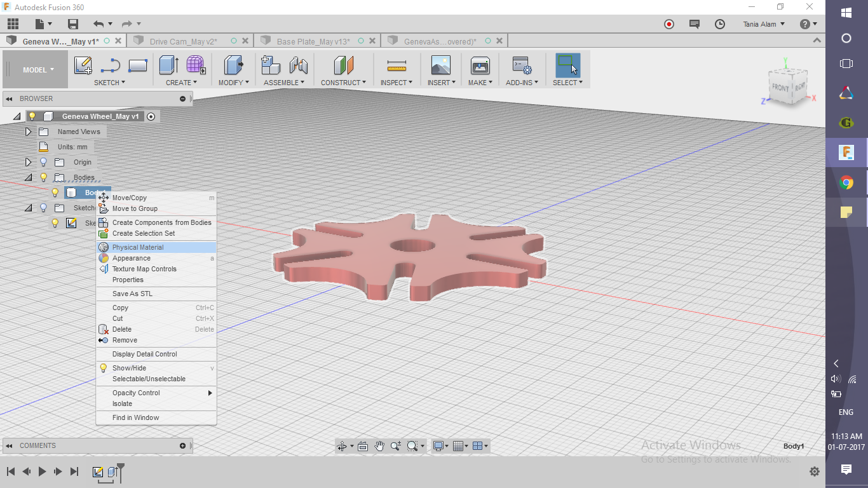The width and height of the screenshot is (868, 488).
Task: Click the Scripts and Add-Ins icon
Action: (x=522, y=65)
